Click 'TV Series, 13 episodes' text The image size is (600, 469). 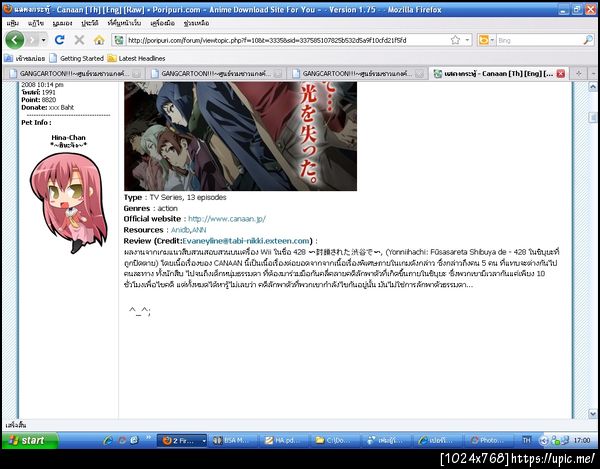pos(188,197)
